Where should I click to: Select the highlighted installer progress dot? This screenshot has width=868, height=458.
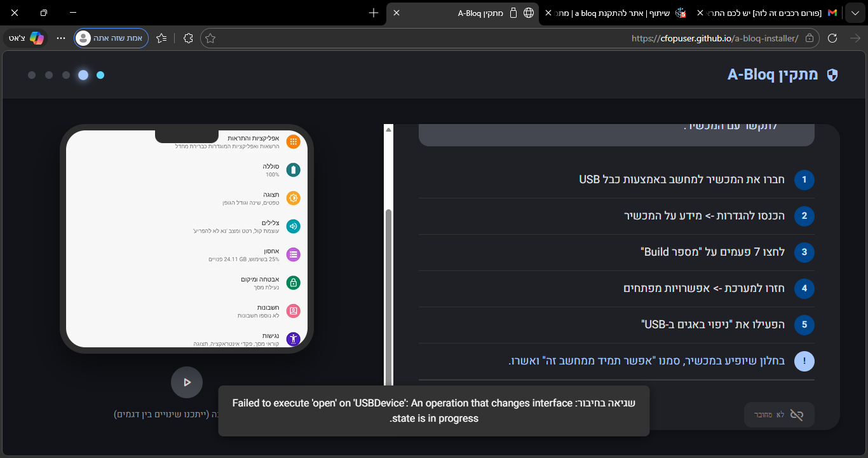click(83, 75)
